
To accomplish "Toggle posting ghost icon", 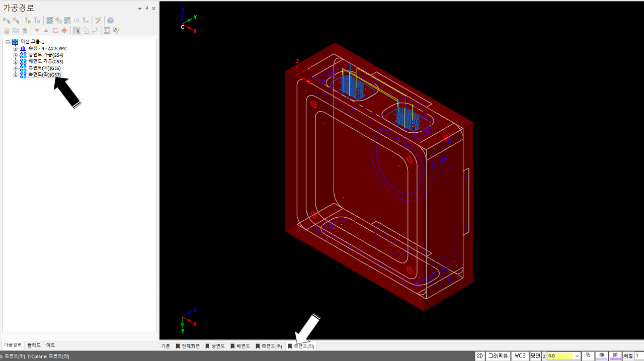I will (25, 31).
